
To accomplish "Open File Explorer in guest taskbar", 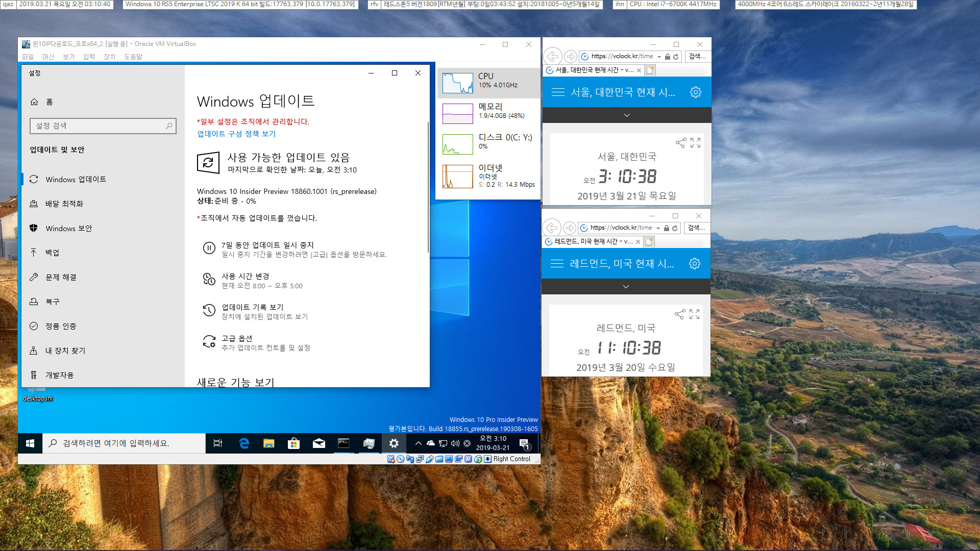I will point(269,443).
